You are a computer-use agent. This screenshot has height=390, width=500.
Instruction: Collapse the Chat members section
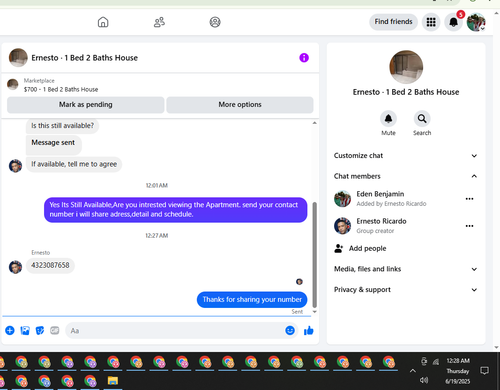pyautogui.click(x=406, y=176)
